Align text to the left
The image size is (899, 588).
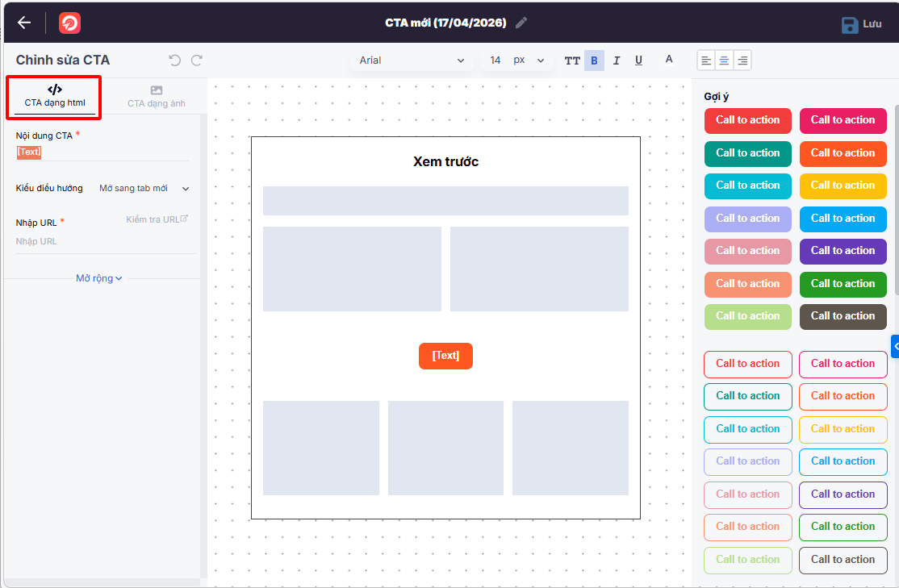click(x=706, y=60)
